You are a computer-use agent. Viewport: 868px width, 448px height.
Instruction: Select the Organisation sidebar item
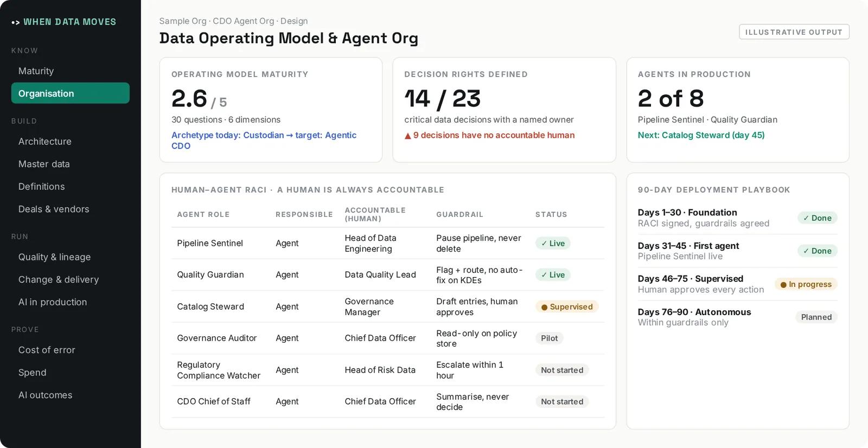[x=71, y=93]
